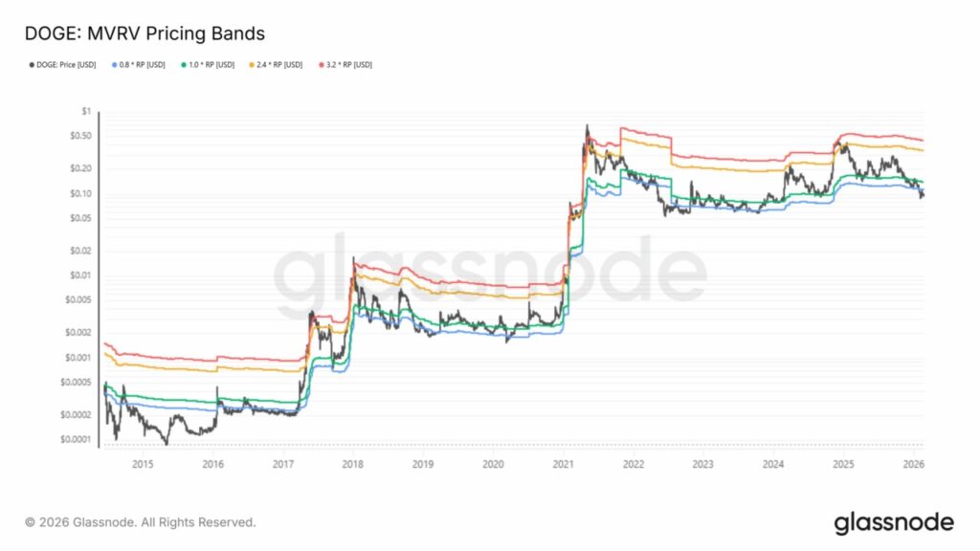Viewport: 980px width, 551px height.
Task: Hide the 2.4 * RP [USD] series label
Action: tap(283, 65)
